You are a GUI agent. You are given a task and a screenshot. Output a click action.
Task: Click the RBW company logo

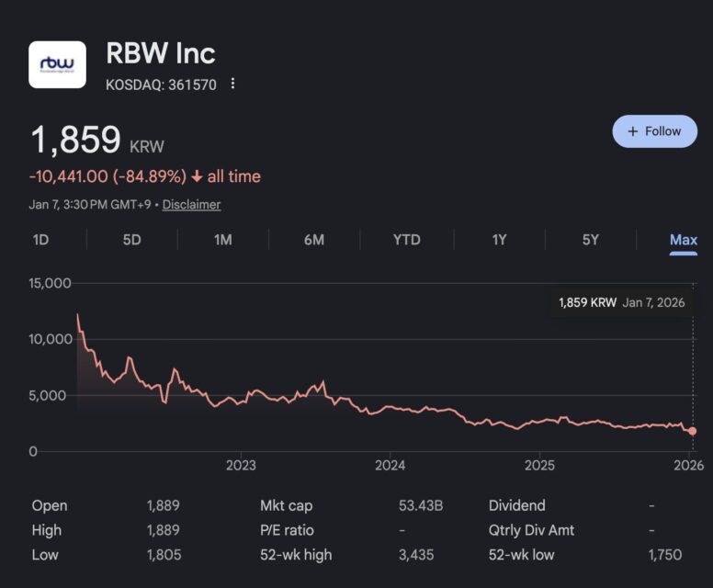57,64
